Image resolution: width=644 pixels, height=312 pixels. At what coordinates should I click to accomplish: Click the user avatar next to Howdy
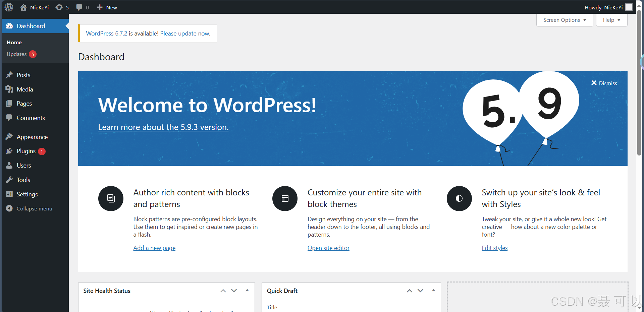629,7
